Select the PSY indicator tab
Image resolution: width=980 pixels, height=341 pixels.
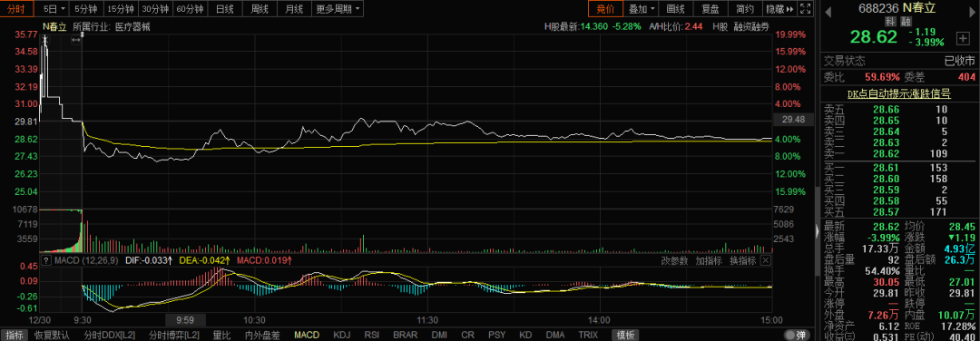(x=497, y=335)
